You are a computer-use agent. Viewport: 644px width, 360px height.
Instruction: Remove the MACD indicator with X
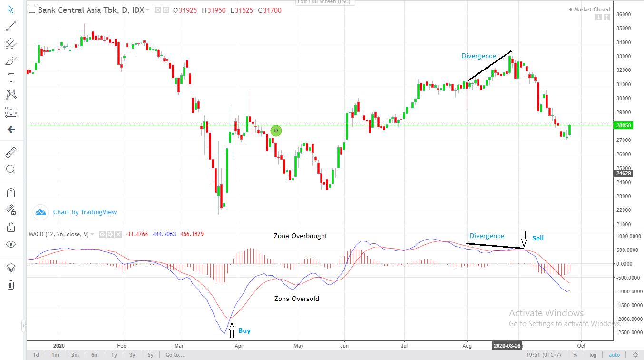[x=118, y=234]
